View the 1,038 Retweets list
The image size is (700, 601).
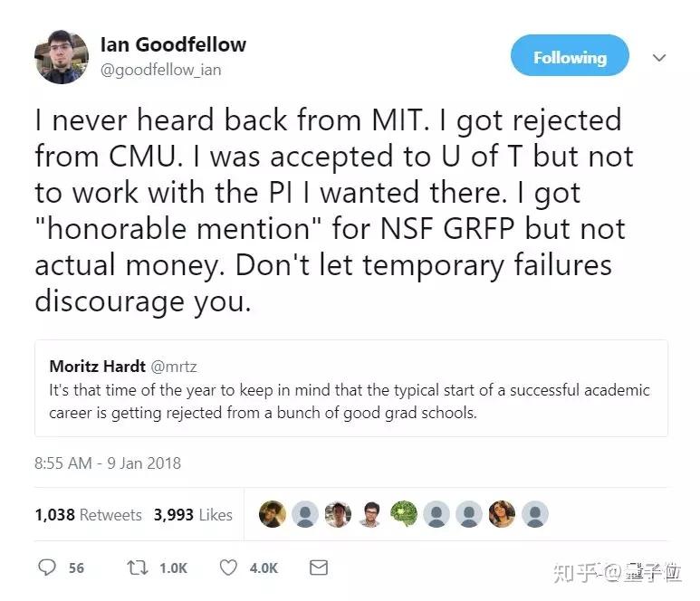(88, 514)
